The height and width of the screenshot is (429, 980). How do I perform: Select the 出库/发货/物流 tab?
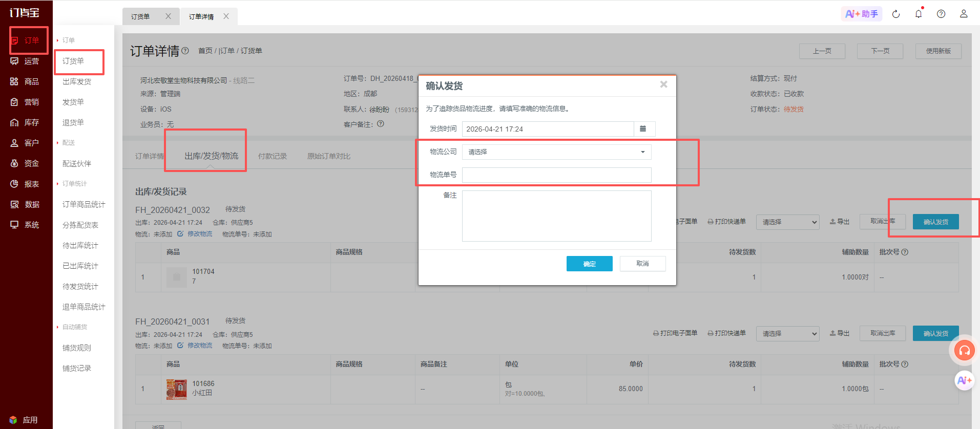pos(212,156)
